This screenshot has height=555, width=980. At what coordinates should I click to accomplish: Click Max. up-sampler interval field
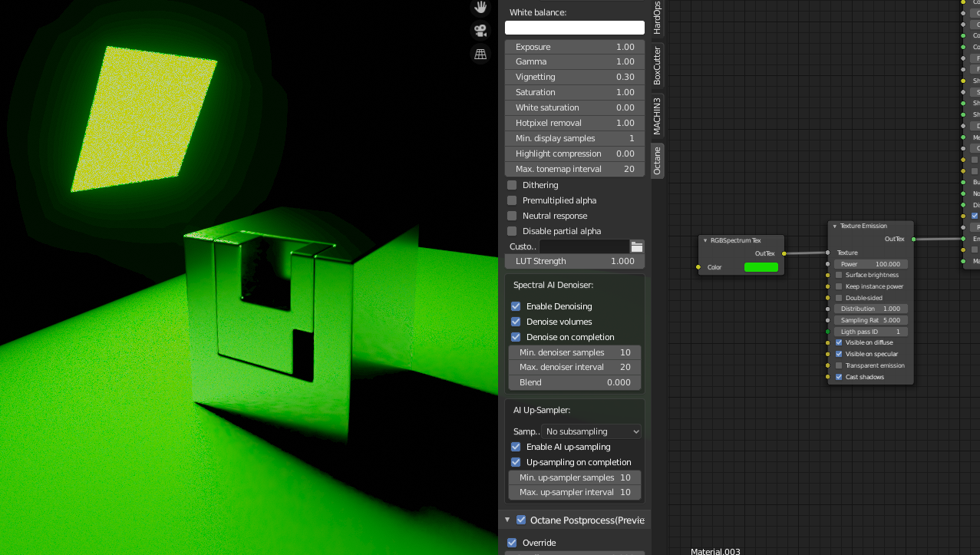(575, 492)
